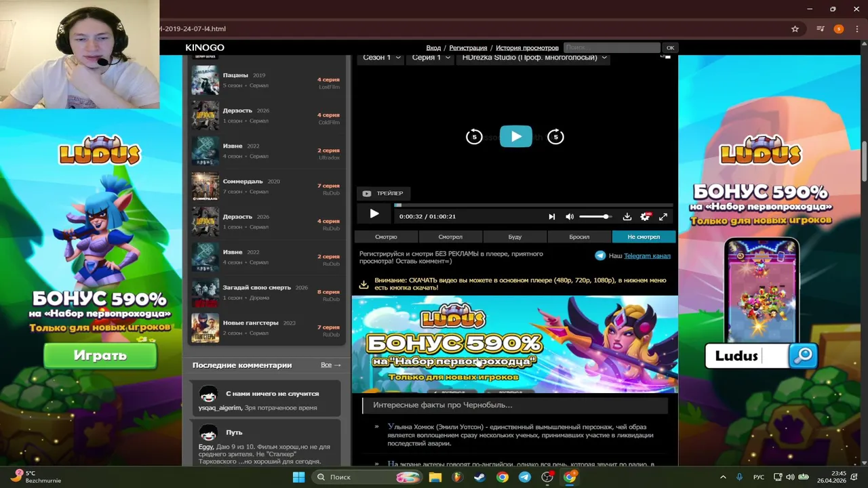Open the browser profile avatar

(839, 29)
